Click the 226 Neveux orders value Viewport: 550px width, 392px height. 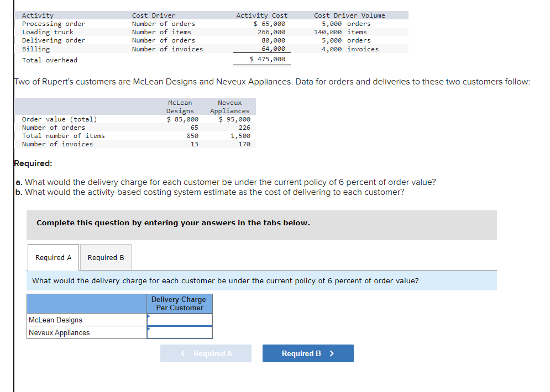point(244,128)
